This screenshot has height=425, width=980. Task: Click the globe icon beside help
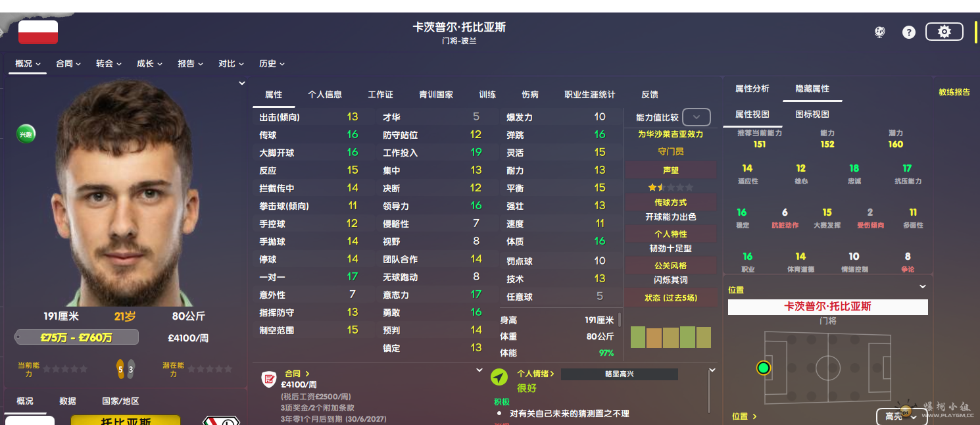tap(880, 32)
